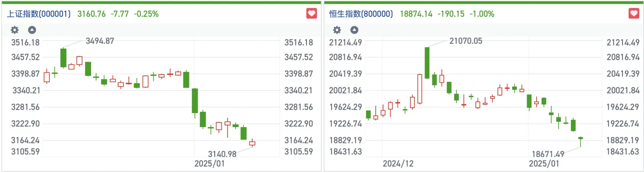Viewport: 644px width, 173px height.
Task: Collapse 恒生指数 chart with up-arrow icon
Action: 354,30
